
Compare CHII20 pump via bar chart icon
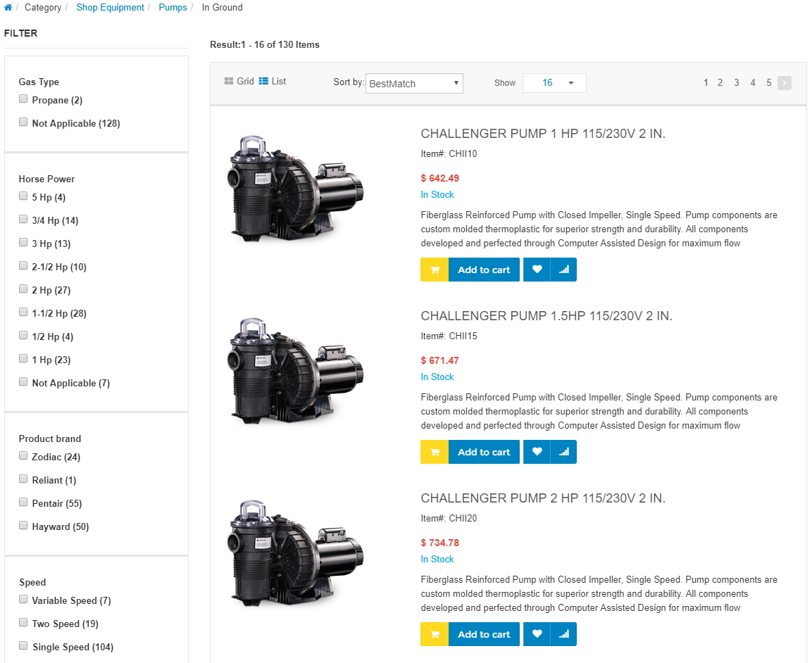tap(564, 634)
